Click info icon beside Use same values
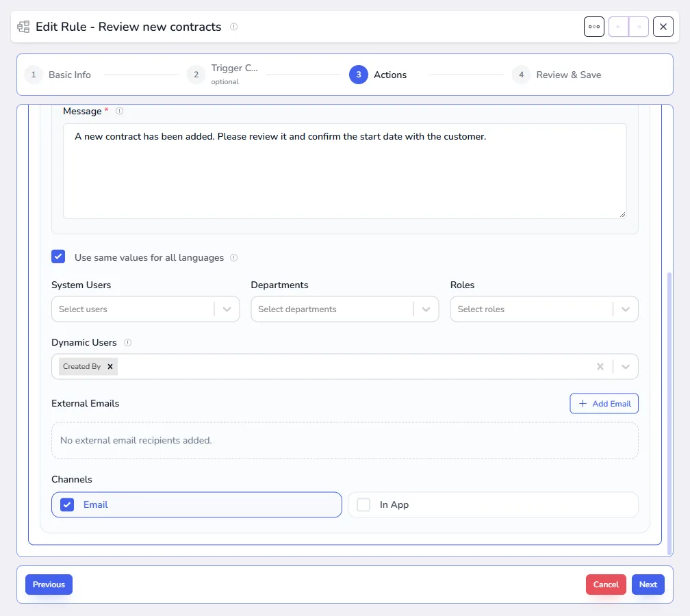Viewport: 690px width, 616px height. (x=233, y=258)
